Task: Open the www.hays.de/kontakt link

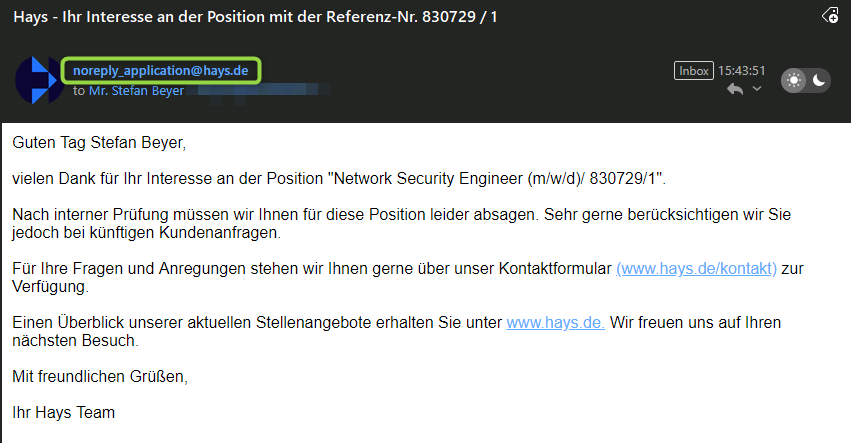Action: tap(696, 269)
